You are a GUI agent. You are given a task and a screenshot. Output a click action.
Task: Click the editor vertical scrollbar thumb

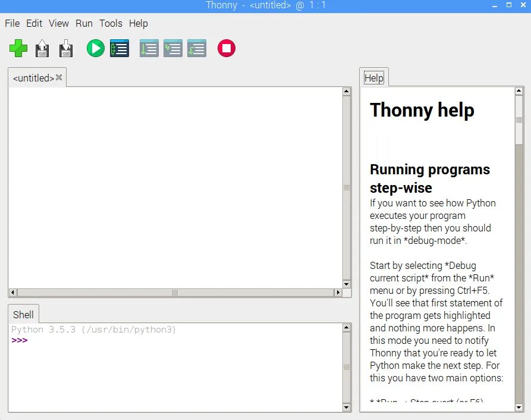(x=347, y=188)
